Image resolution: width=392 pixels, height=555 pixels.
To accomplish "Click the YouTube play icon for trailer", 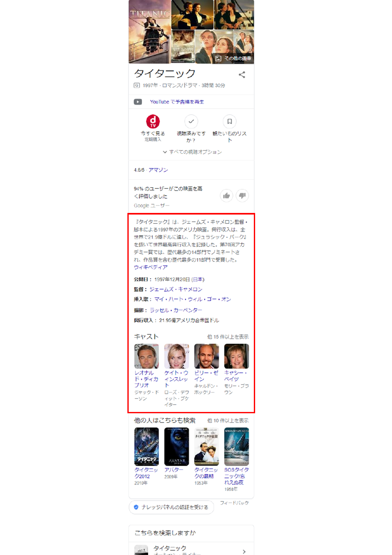I will point(138,102).
